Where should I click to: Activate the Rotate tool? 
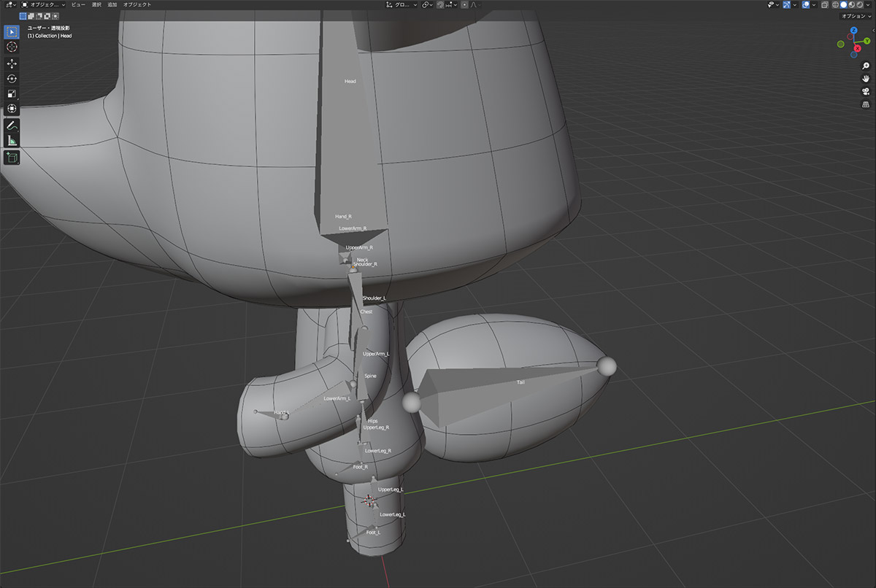12,79
